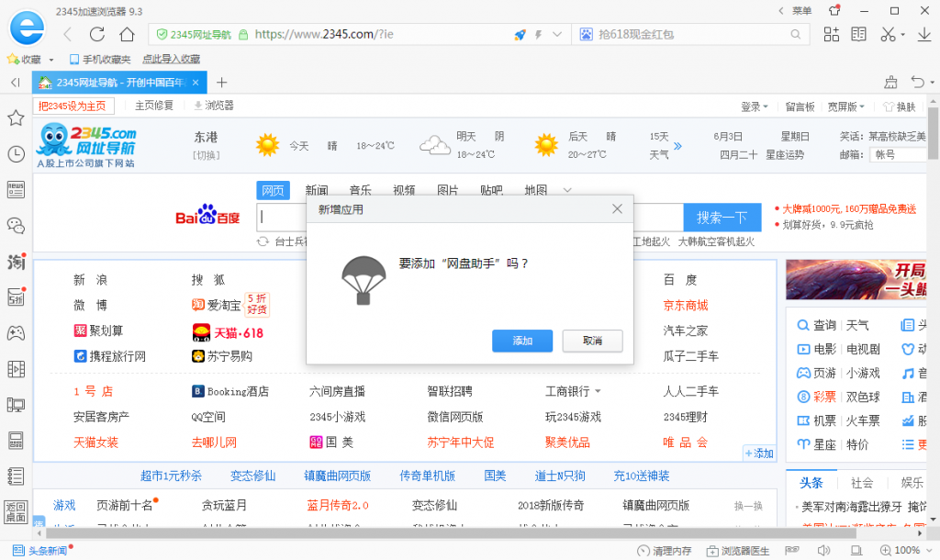Click 取消 button in dialog
This screenshot has height=560, width=940.
click(x=592, y=341)
